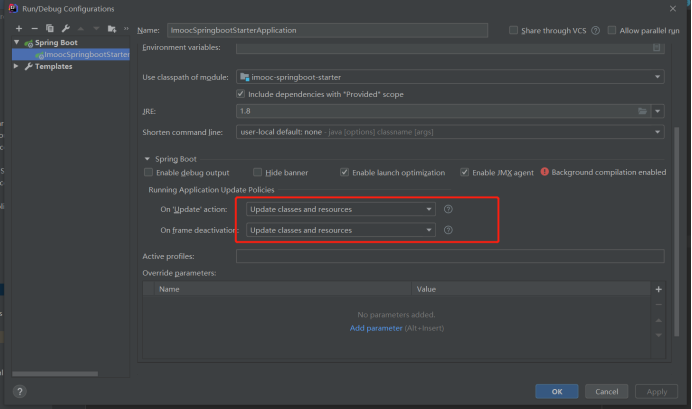Screen dimensions: 692x409
Task: Click the copy configuration icon
Action: click(48, 30)
